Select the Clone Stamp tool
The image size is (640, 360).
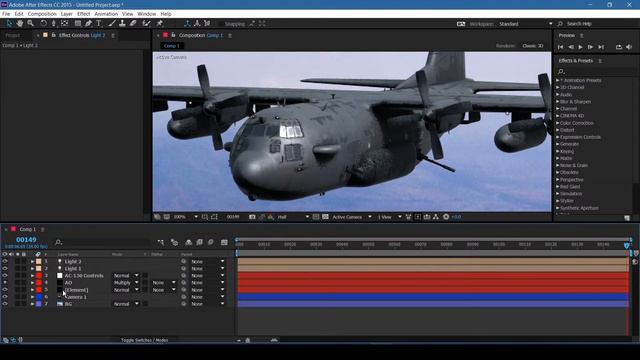122,24
